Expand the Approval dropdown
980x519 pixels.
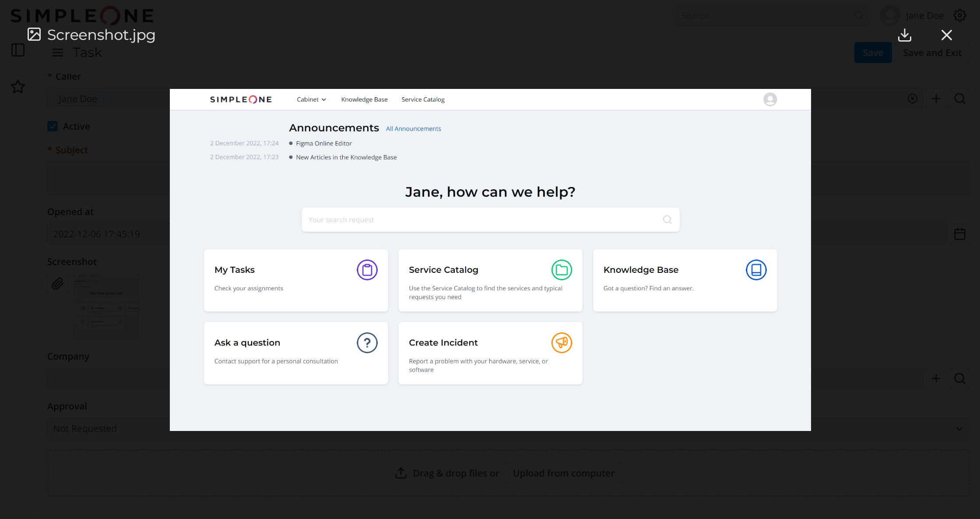coord(959,428)
